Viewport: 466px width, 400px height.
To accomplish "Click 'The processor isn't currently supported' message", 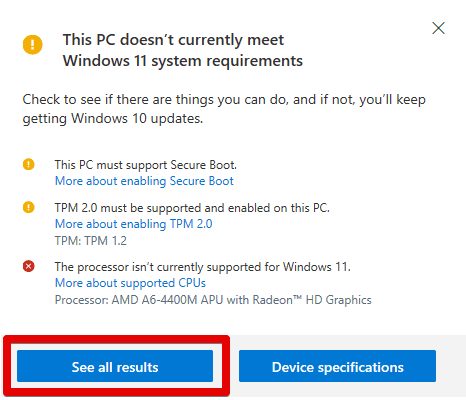I will click(x=203, y=267).
